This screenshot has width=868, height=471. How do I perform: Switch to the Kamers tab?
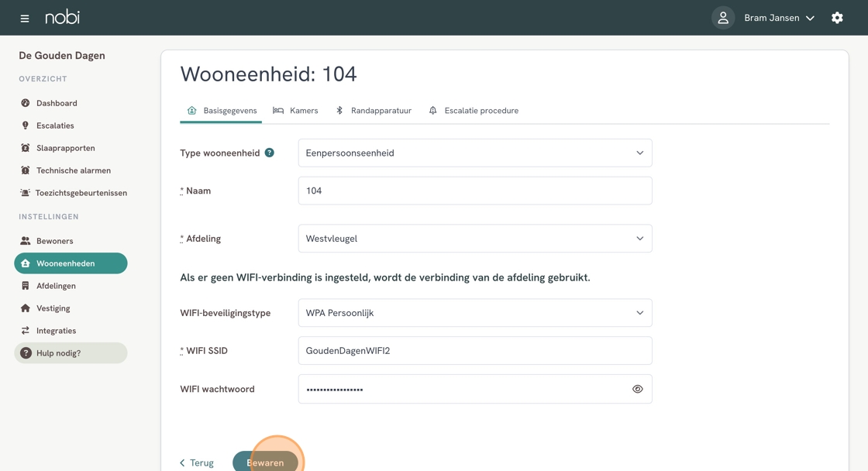coord(296,111)
